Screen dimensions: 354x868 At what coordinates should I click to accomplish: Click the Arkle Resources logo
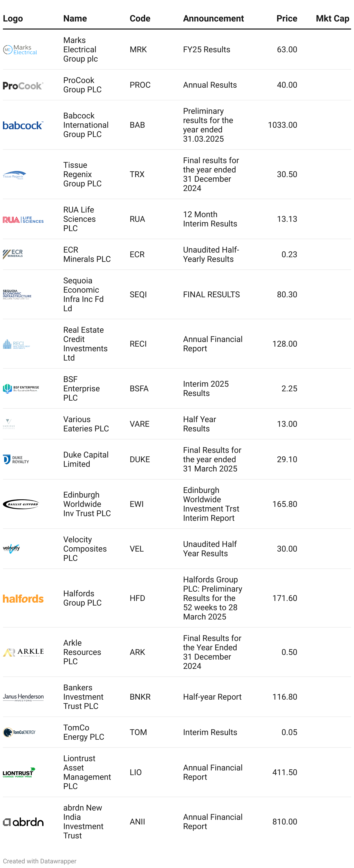[23, 652]
